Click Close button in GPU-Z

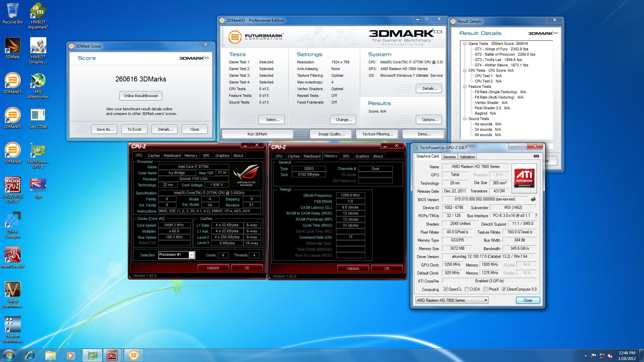pos(528,300)
